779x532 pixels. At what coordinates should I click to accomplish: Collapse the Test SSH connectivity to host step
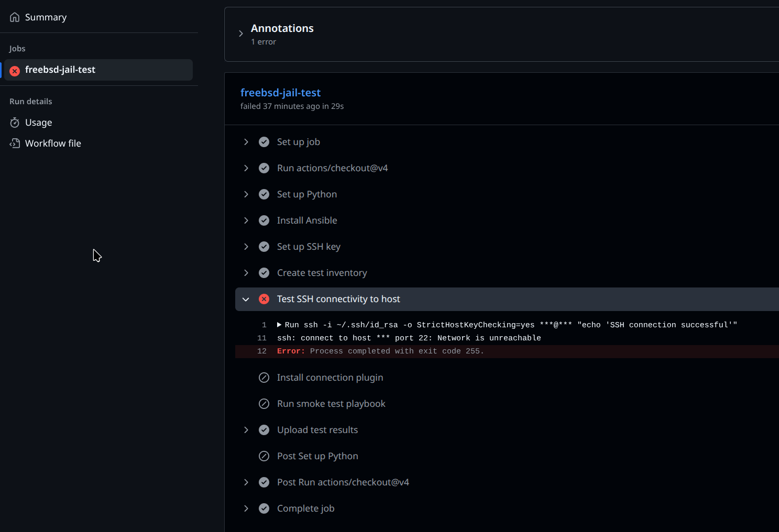coord(246,299)
